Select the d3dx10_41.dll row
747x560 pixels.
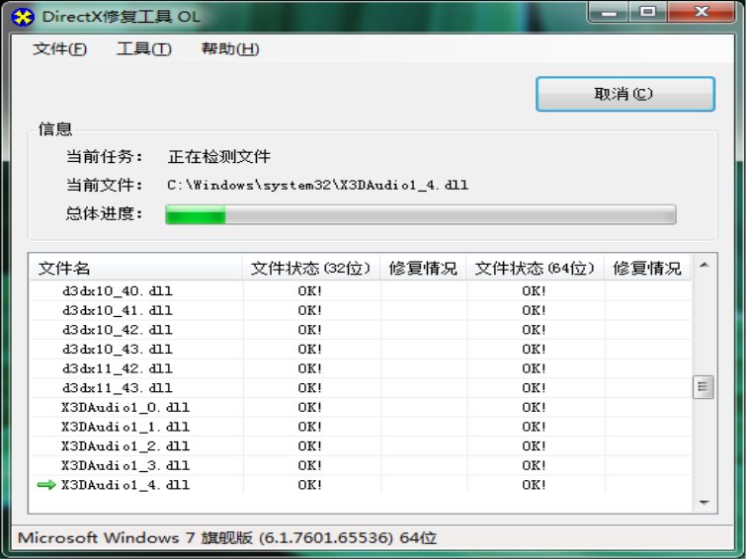361,310
